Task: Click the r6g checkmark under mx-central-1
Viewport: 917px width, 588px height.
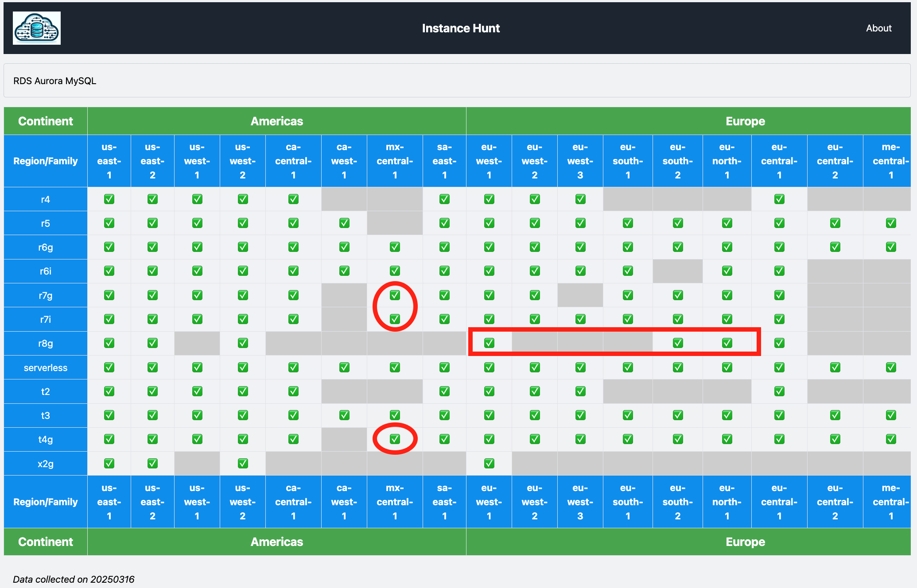Action: pyautogui.click(x=395, y=247)
